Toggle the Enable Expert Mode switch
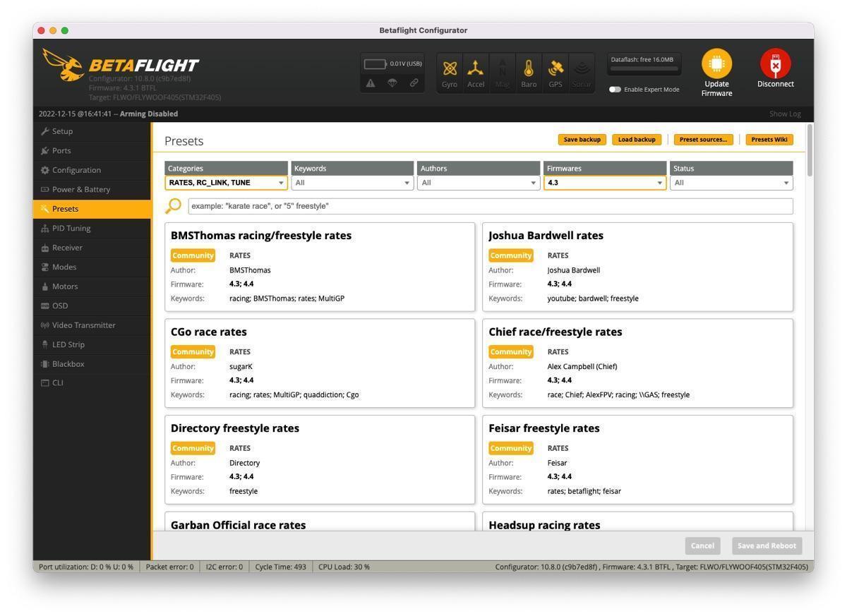 click(x=615, y=90)
